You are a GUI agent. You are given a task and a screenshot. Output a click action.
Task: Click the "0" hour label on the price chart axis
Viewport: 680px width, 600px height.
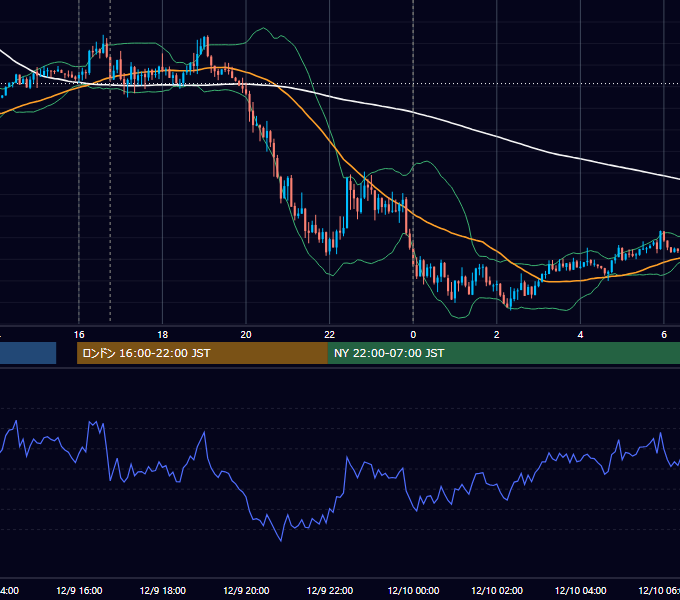point(413,335)
